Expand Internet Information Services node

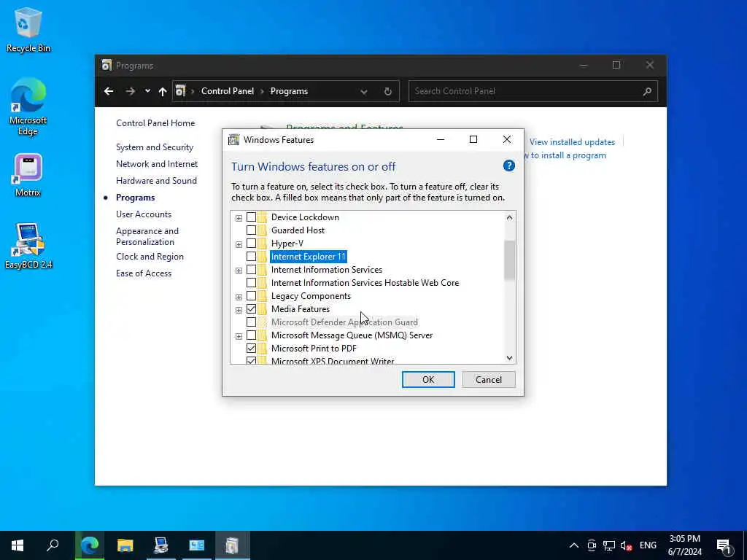click(239, 271)
